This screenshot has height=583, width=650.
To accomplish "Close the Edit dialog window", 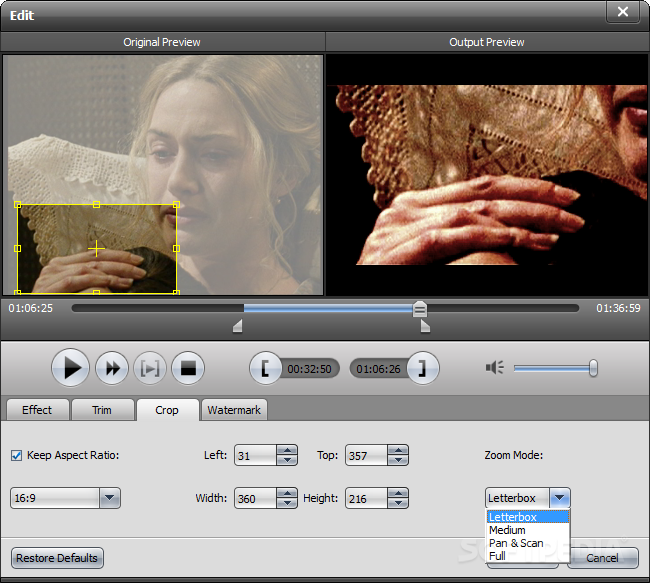I will click(x=623, y=12).
